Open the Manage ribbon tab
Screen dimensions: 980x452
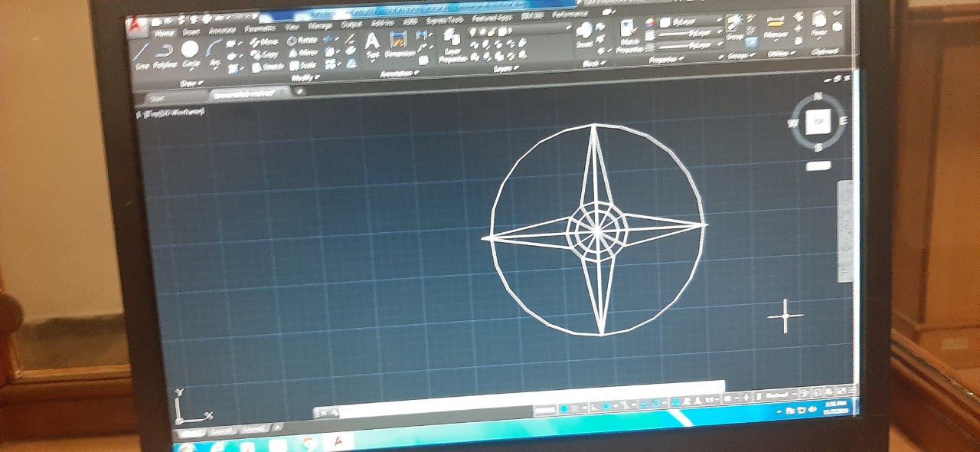[320, 25]
